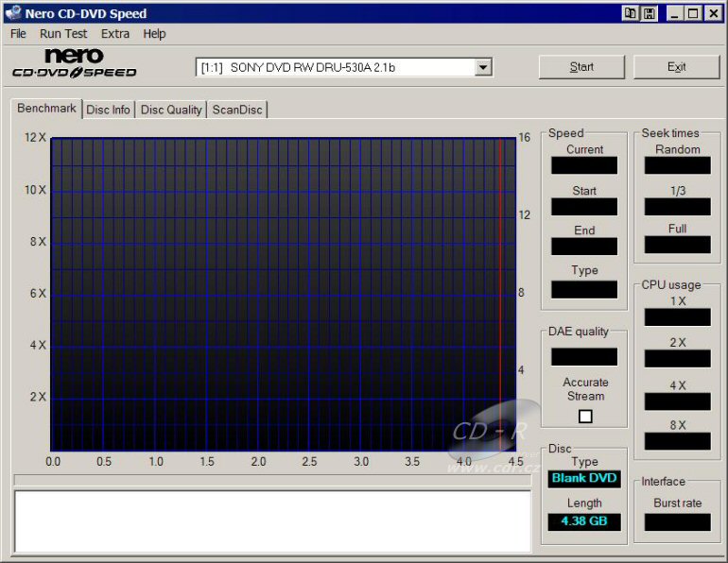Click the 0.0 label on bottom axis

53,462
